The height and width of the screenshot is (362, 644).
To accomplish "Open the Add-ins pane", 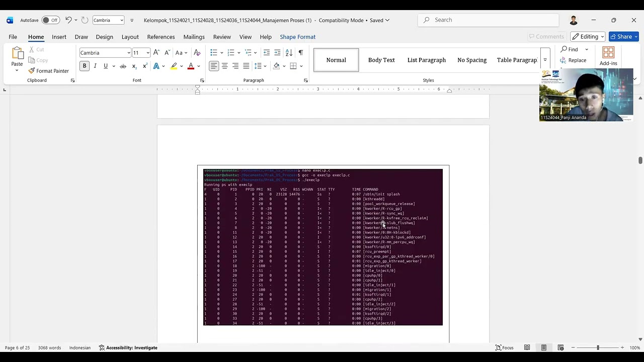I will [608, 56].
